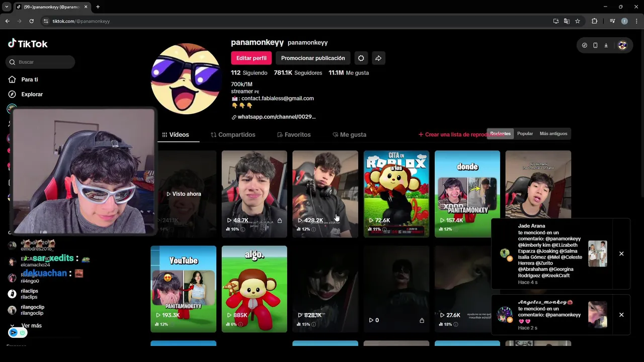The image size is (644, 362).
Task: Switch to the Favoritos tab
Action: (294, 135)
